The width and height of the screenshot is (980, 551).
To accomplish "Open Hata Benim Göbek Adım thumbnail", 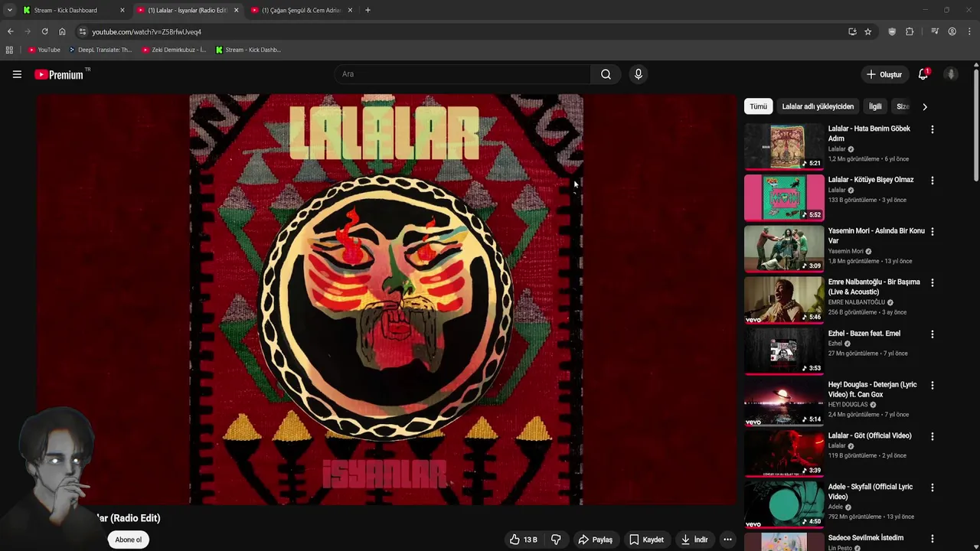I will click(784, 146).
